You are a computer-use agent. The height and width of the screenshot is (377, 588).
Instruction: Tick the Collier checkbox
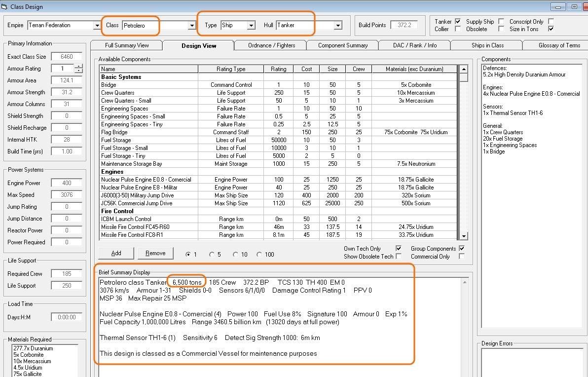click(457, 29)
